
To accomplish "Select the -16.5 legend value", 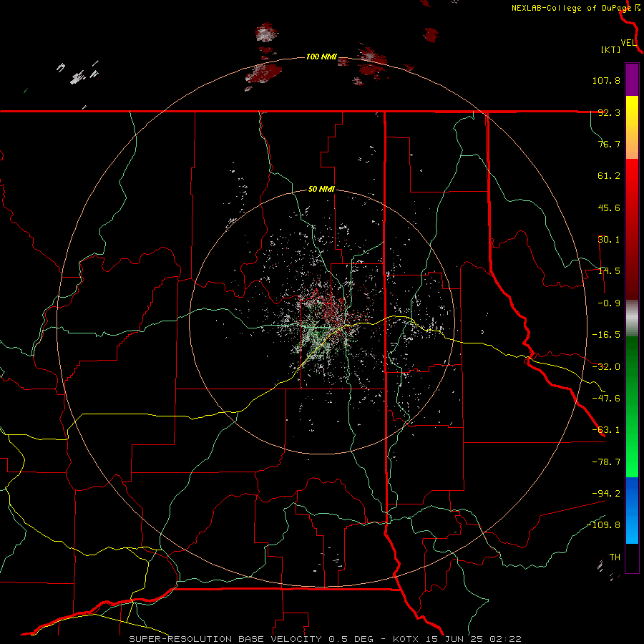I will [x=606, y=335].
